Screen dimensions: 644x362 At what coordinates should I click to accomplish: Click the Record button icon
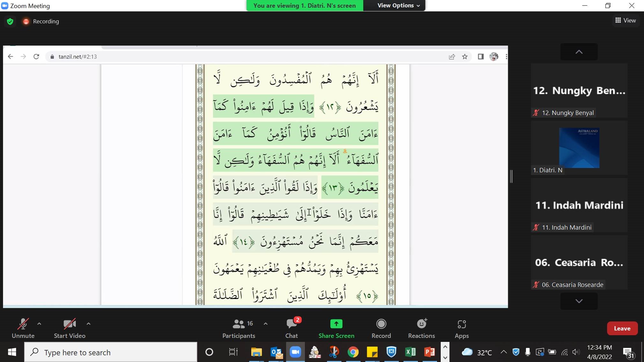(381, 324)
